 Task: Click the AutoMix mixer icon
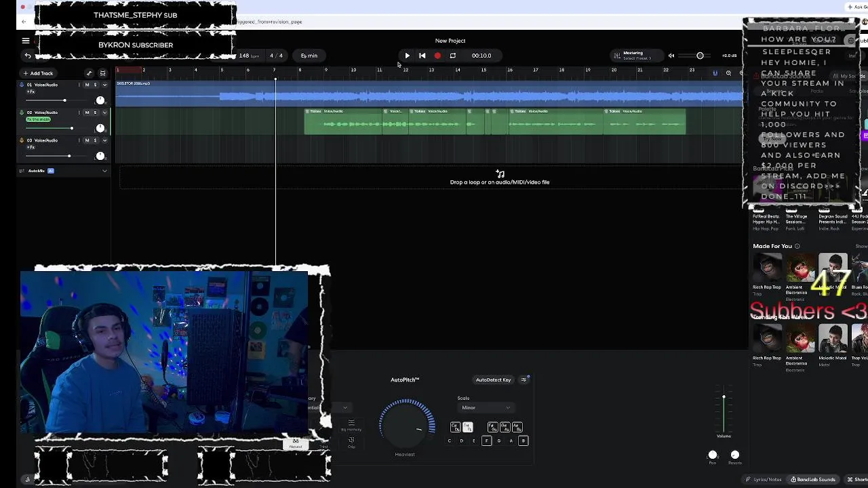coord(22,171)
